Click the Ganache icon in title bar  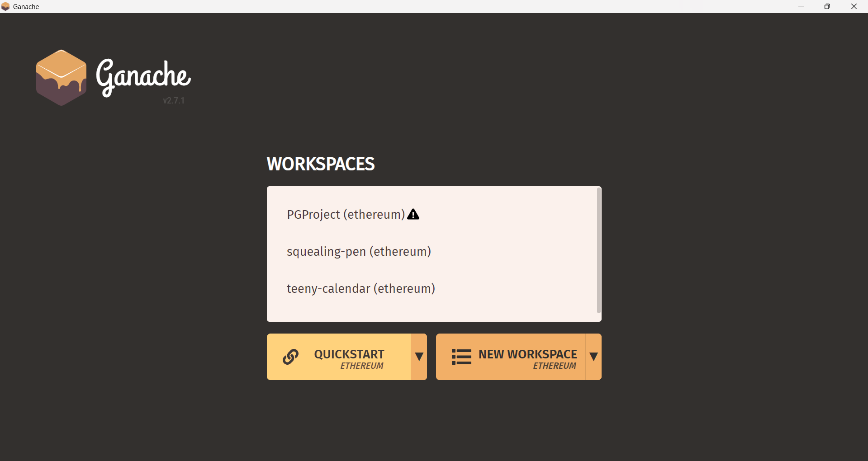5,6
